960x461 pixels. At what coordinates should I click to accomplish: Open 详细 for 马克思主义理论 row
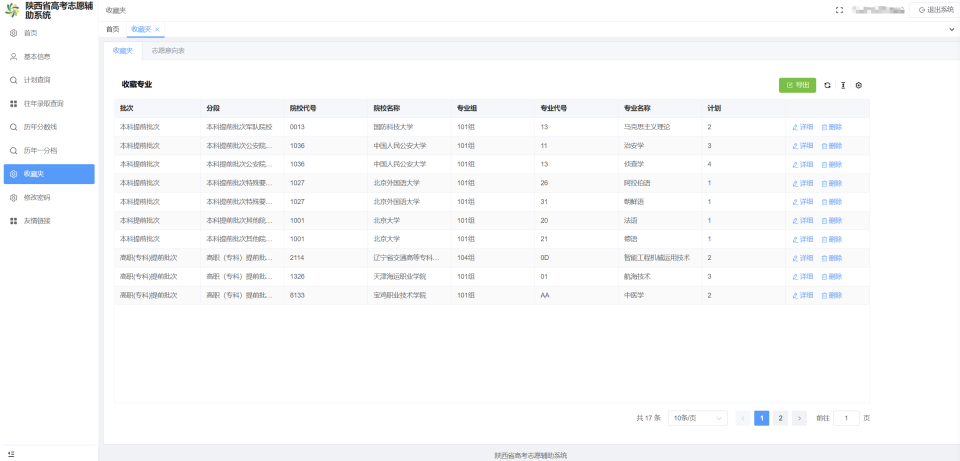tap(803, 127)
